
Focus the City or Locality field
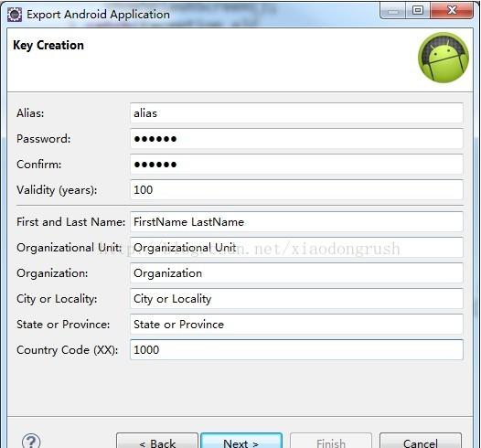[296, 298]
